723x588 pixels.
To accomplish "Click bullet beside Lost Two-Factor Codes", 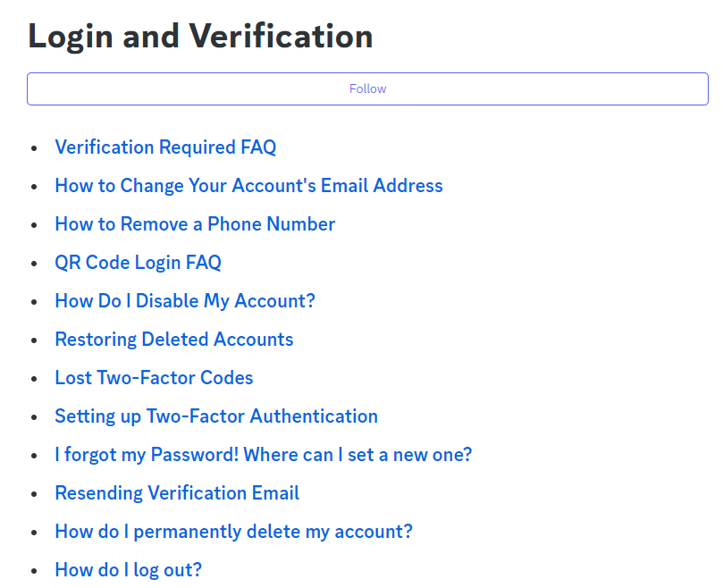I will [34, 379].
